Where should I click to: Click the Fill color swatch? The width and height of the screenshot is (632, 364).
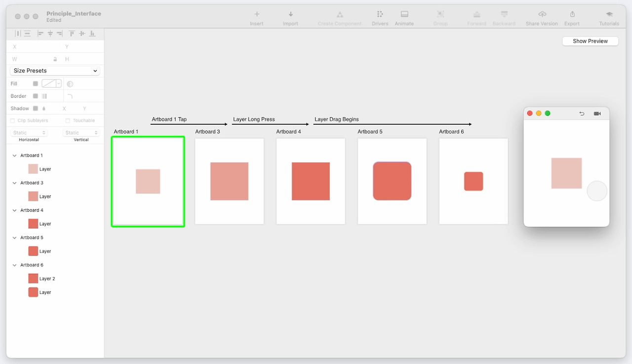click(x=48, y=84)
